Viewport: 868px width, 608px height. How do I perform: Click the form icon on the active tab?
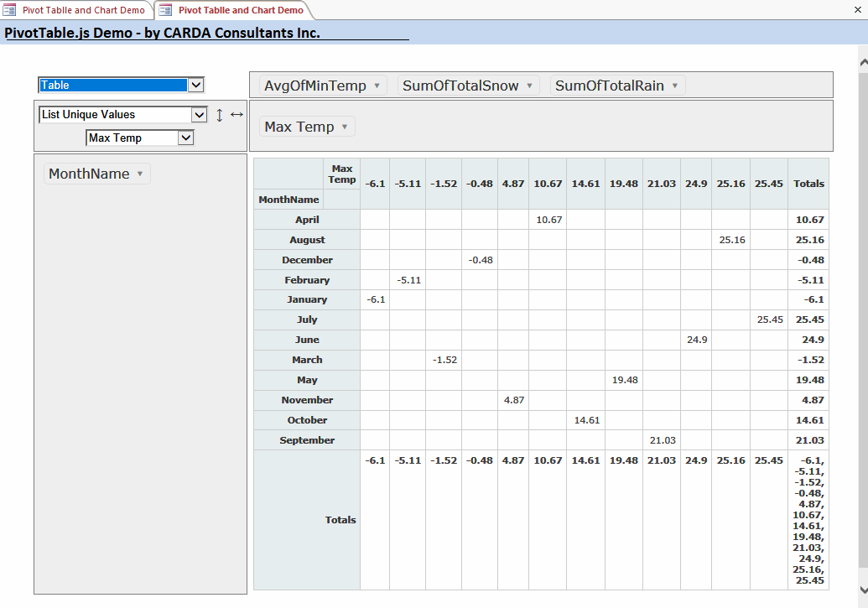[166, 8]
